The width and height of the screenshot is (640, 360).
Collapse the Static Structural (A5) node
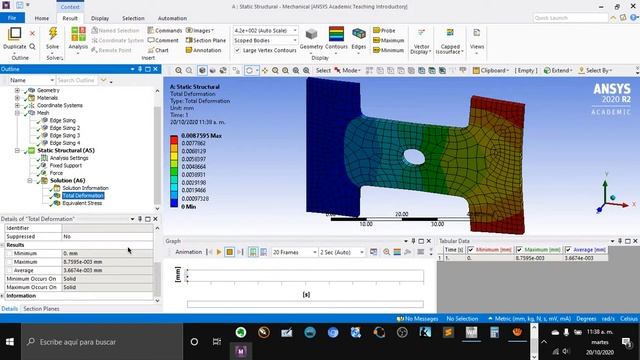(x=17, y=151)
